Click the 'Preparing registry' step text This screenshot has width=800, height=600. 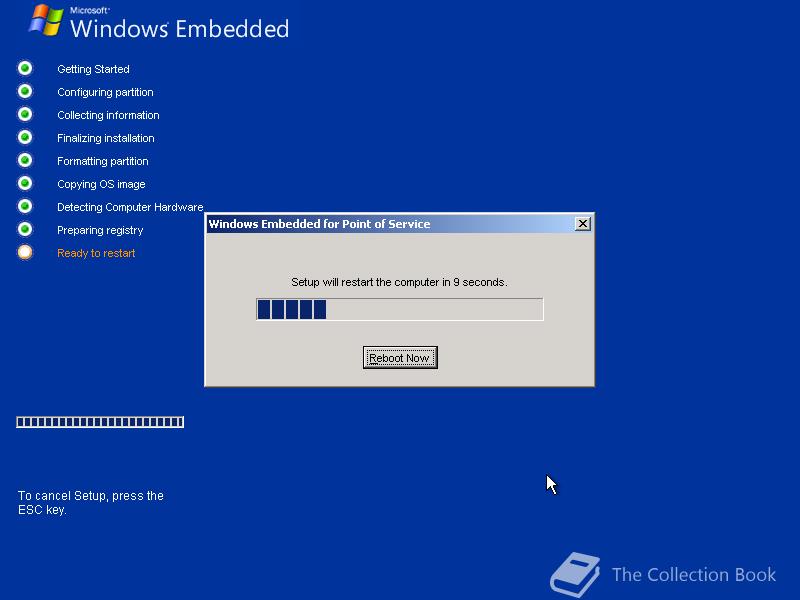pyautogui.click(x=100, y=230)
